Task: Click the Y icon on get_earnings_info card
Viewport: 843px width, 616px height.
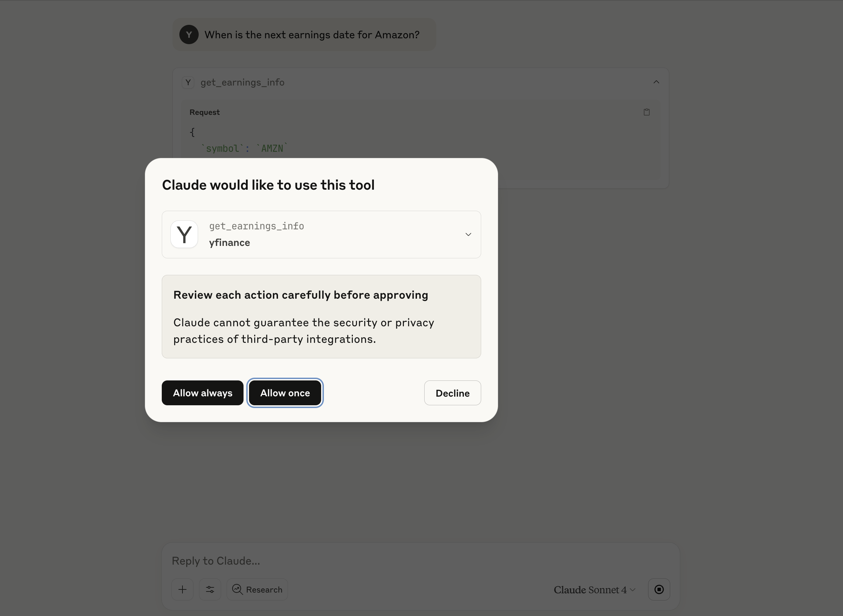Action: pyautogui.click(x=188, y=82)
